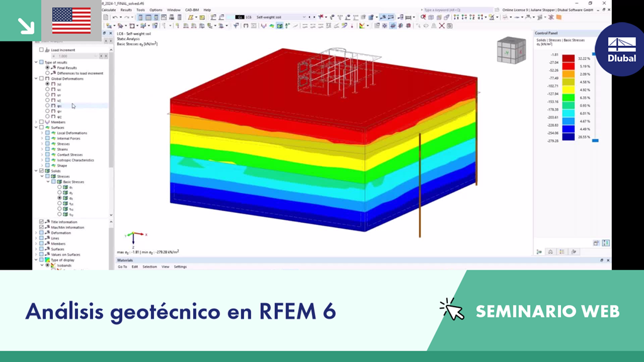Click the surface results icon in second toolbar
644x362 pixels.
272,26
